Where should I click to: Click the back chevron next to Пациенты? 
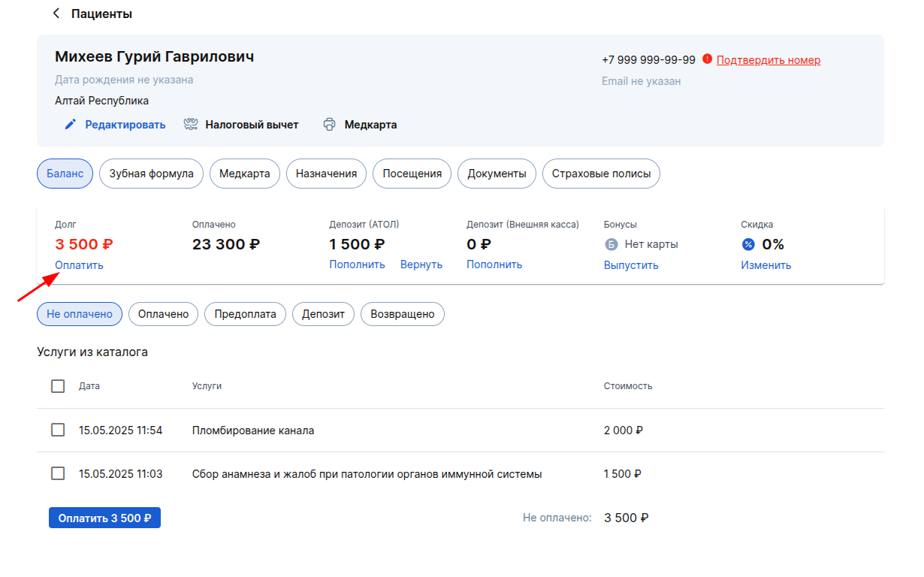[56, 14]
